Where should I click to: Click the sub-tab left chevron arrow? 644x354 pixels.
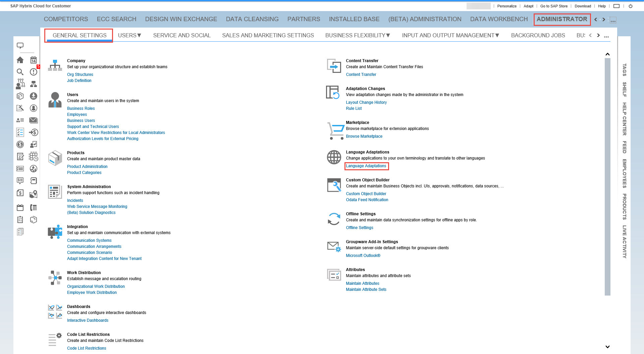(590, 35)
